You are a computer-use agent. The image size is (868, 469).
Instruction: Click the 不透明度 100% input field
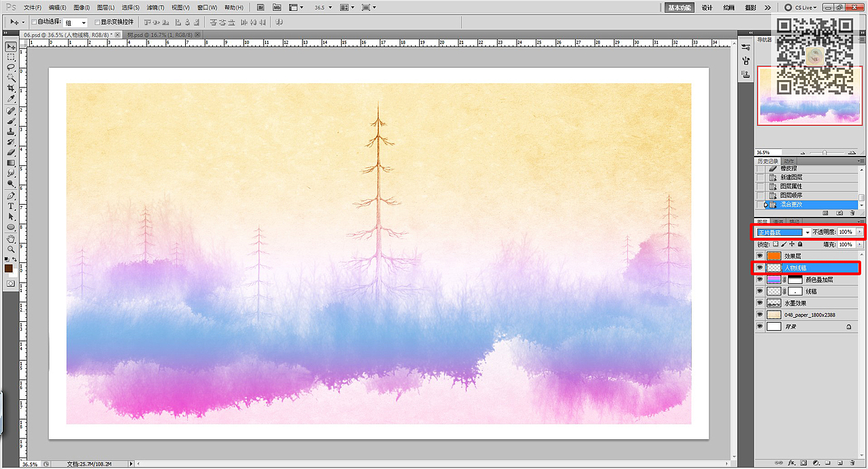click(x=846, y=232)
